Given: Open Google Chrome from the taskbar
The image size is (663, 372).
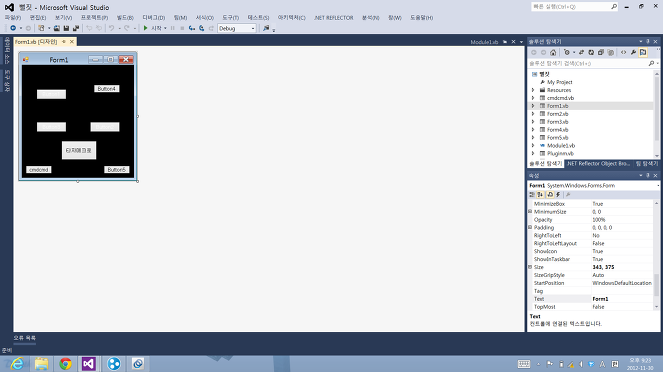Looking at the screenshot, I should coord(65,364).
